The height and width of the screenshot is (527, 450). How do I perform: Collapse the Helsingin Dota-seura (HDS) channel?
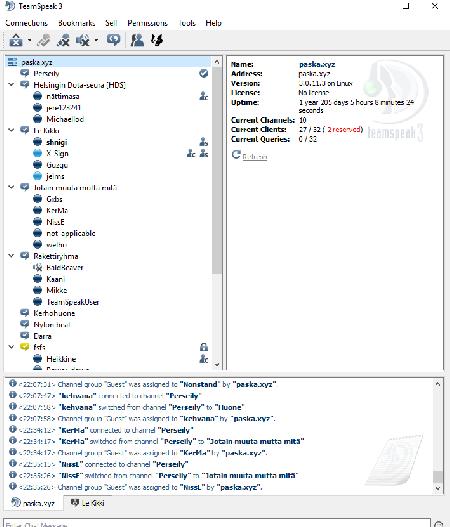click(x=11, y=85)
